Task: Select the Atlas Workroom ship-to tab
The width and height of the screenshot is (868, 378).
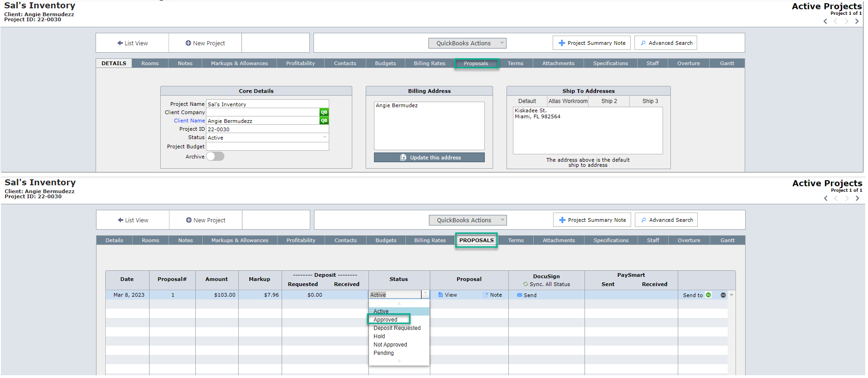Action: tap(568, 101)
